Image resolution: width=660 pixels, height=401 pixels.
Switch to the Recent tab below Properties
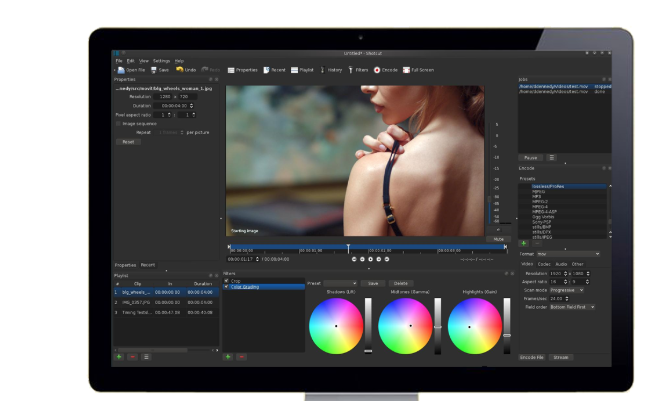[x=148, y=265]
